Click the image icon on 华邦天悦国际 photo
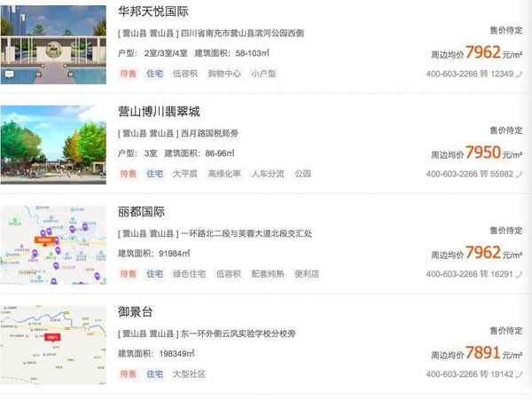 pyautogui.click(x=9, y=75)
